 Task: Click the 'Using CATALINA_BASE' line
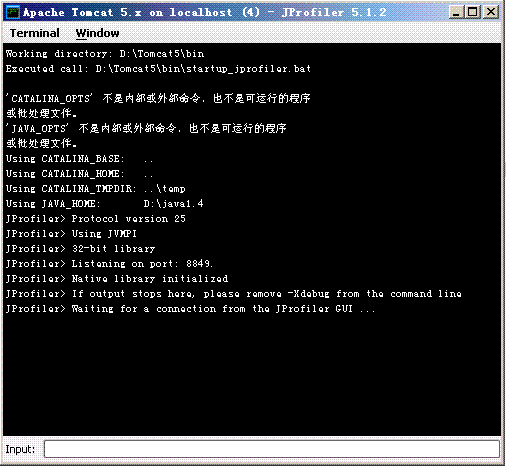tap(80, 159)
